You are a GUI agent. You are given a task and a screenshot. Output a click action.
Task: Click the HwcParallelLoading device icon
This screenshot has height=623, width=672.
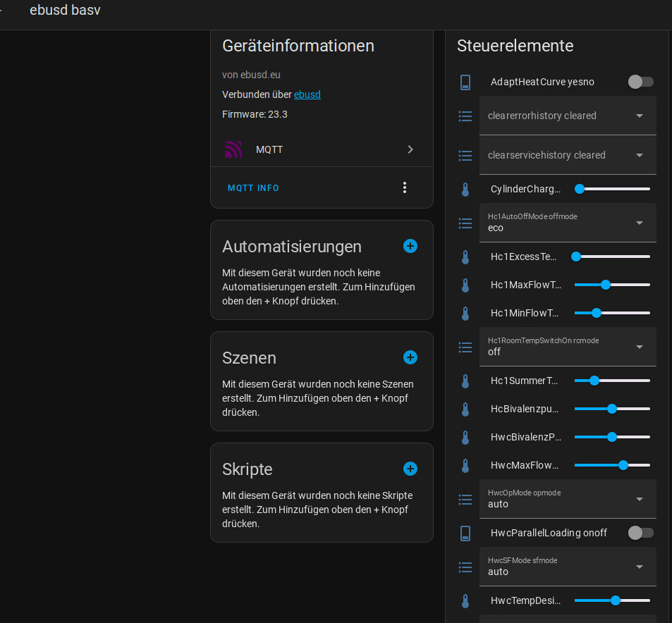coord(465,533)
